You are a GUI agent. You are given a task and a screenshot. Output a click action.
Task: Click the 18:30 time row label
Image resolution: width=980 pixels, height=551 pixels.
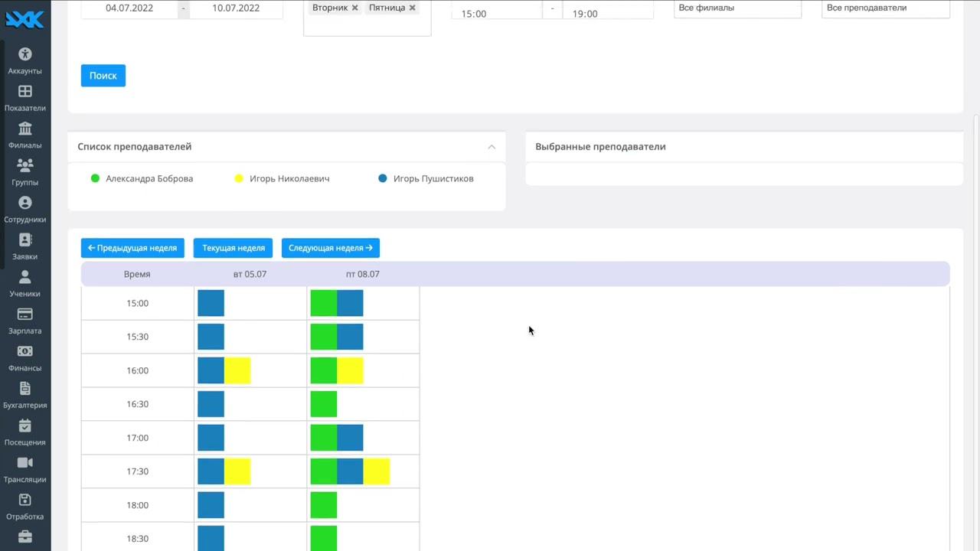point(138,539)
